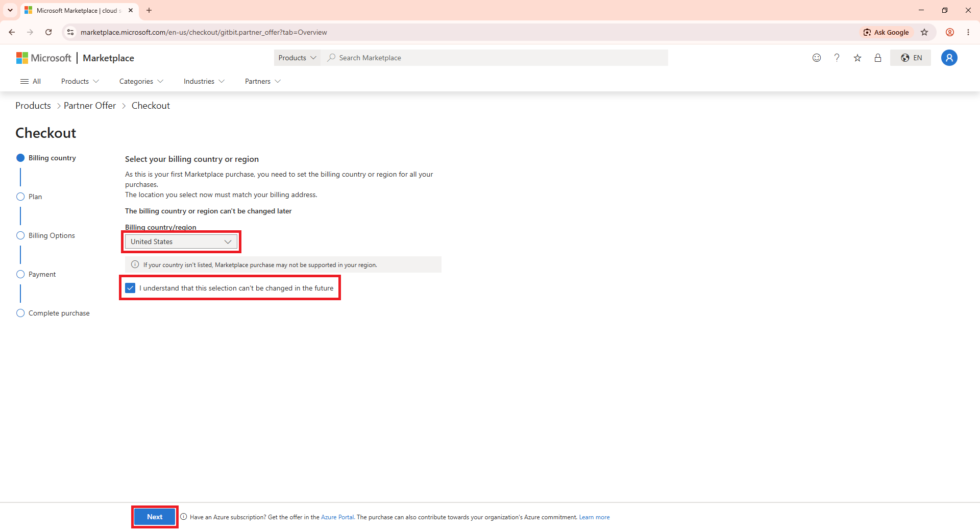This screenshot has height=531, width=980.
Task: Expand the Products dropdown beside search box
Action: 297,58
